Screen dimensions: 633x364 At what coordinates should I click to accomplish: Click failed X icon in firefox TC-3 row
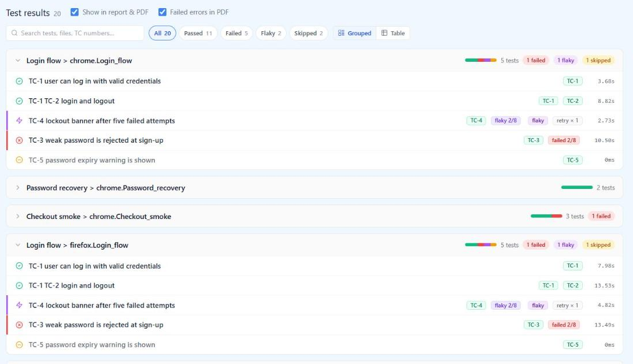point(19,325)
